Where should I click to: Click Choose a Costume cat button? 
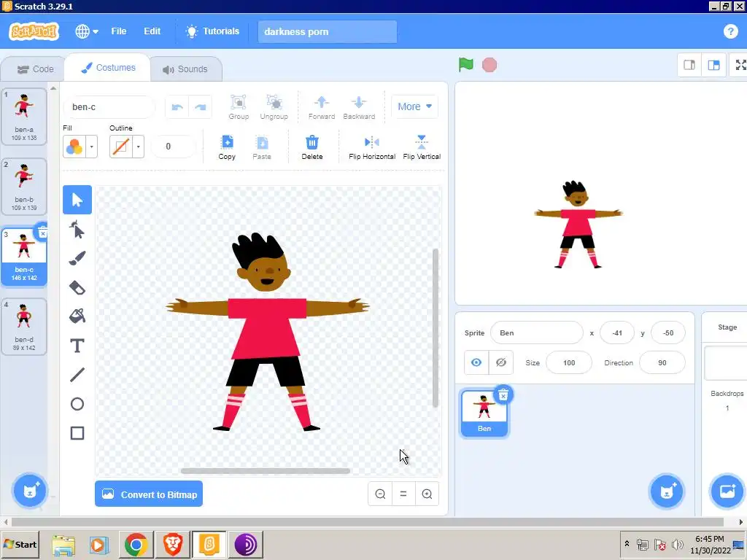(29, 491)
